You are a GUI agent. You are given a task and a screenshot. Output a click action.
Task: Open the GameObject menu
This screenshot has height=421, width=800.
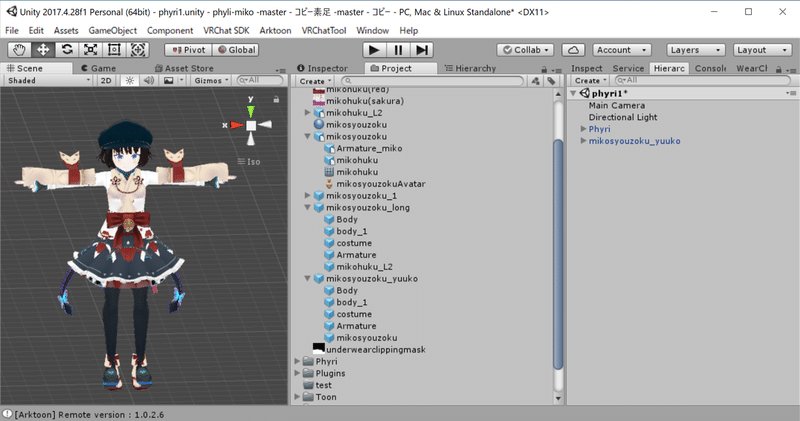(113, 31)
